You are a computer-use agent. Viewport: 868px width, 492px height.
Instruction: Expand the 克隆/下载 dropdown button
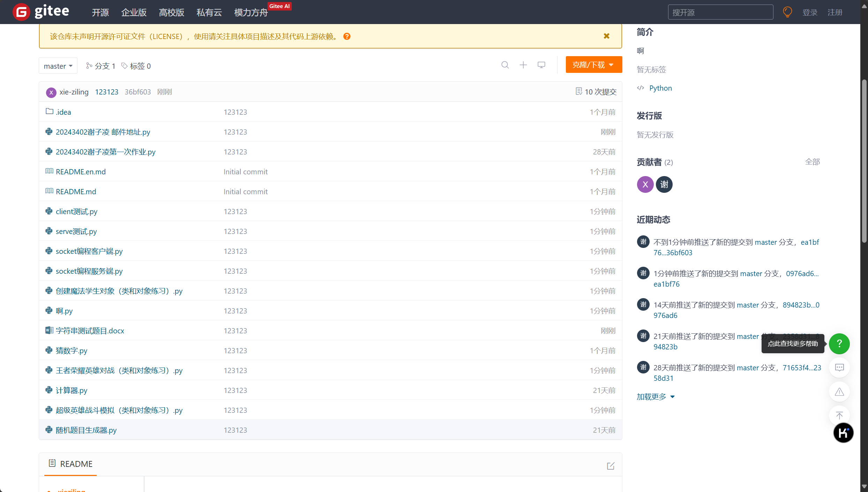coord(593,65)
